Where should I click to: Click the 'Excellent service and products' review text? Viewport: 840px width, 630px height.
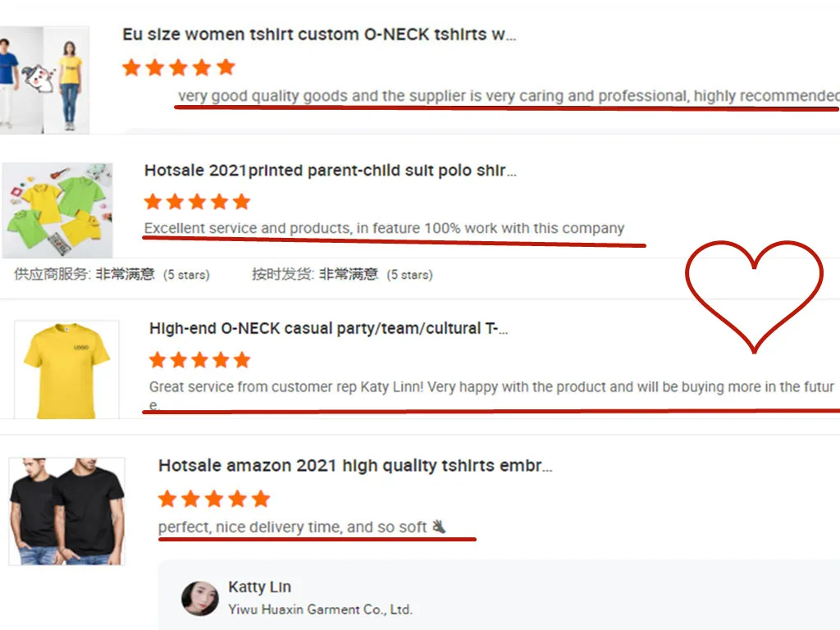384,228
